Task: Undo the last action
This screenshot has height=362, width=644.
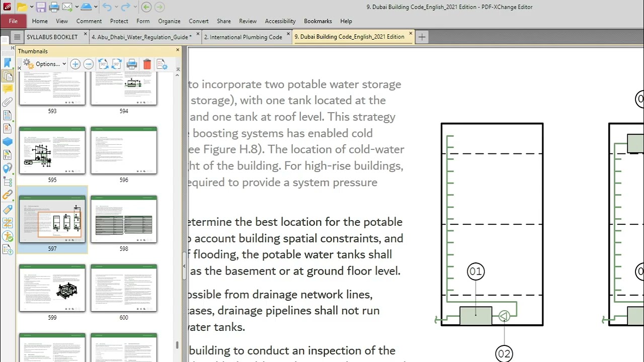Action: tap(107, 7)
